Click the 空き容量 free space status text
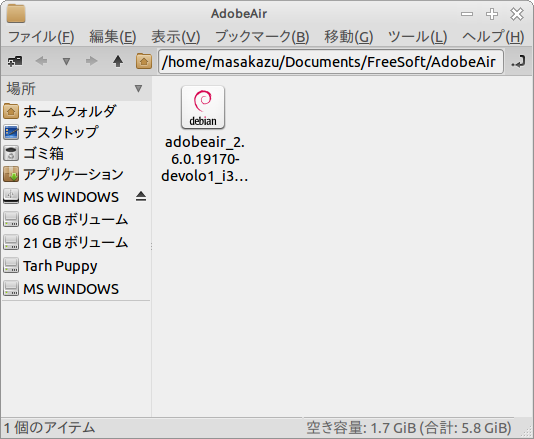 tap(409, 428)
